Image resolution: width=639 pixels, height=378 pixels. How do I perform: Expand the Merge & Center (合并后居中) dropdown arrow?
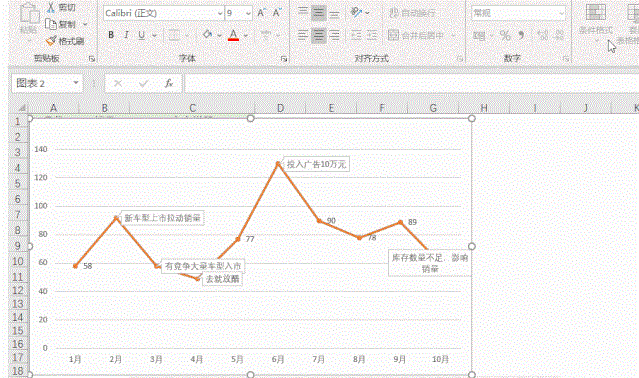pos(453,35)
